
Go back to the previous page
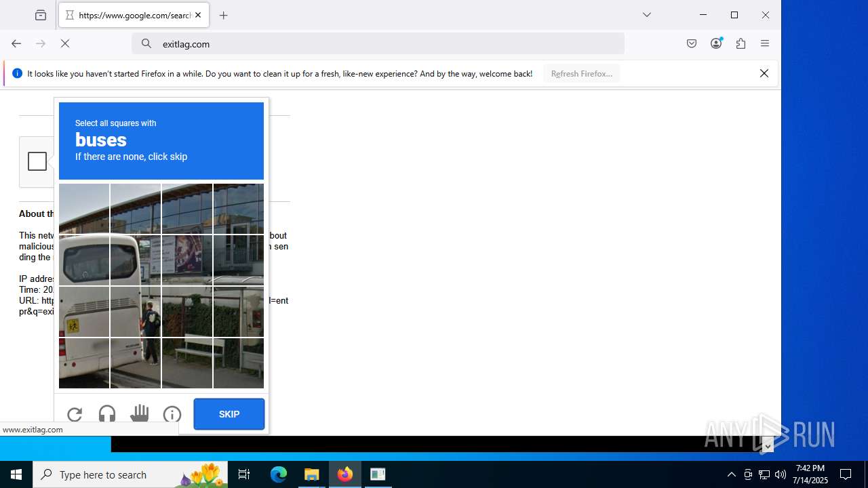[x=16, y=43]
